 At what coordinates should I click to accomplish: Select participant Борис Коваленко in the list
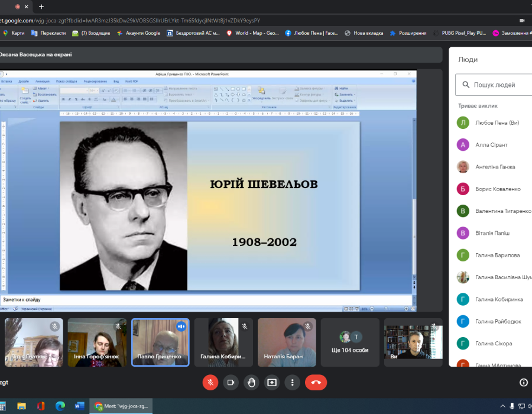point(498,189)
